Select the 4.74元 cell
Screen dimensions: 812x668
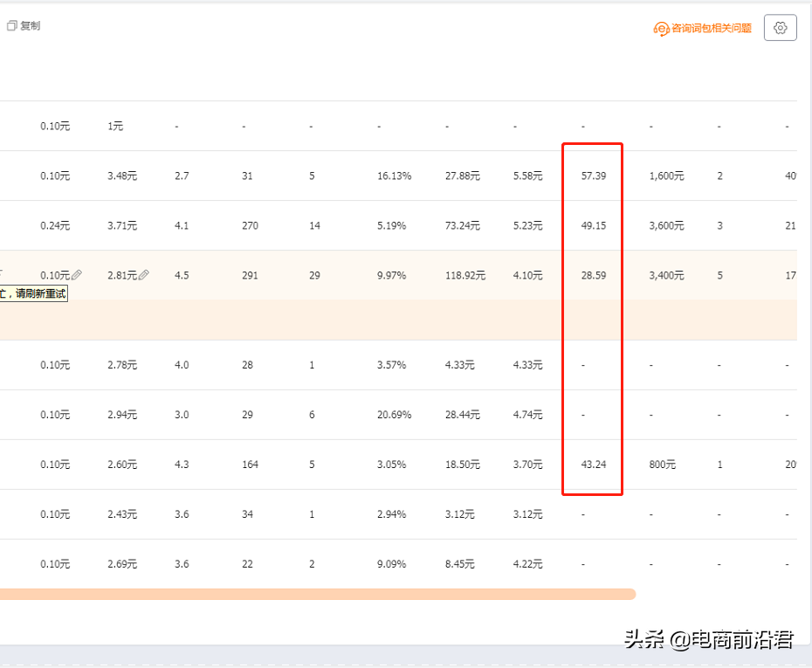pyautogui.click(x=527, y=415)
